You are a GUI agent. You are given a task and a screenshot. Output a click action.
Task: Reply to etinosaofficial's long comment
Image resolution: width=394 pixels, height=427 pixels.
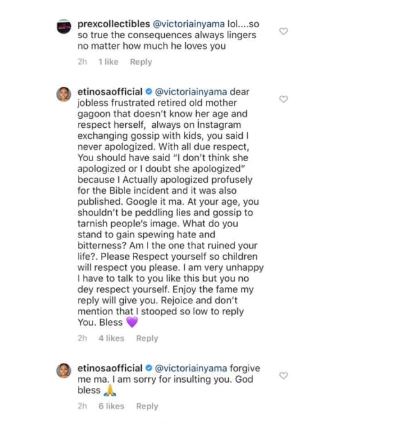coord(147,338)
